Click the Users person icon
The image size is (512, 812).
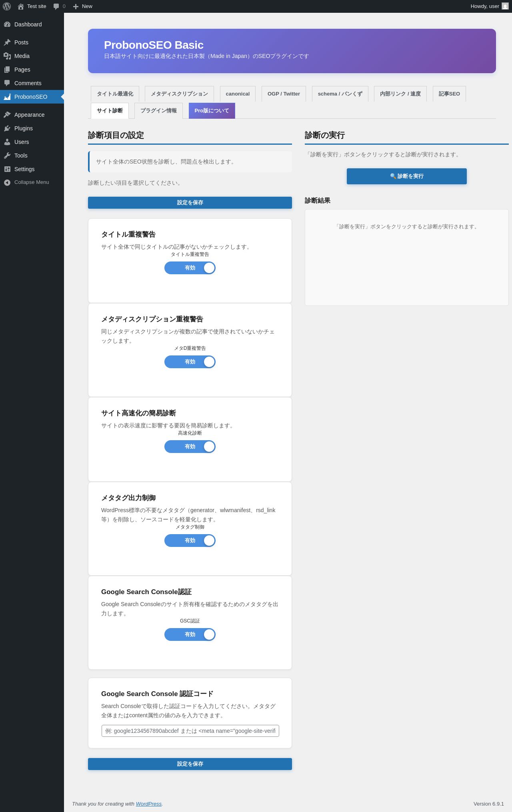(7, 142)
